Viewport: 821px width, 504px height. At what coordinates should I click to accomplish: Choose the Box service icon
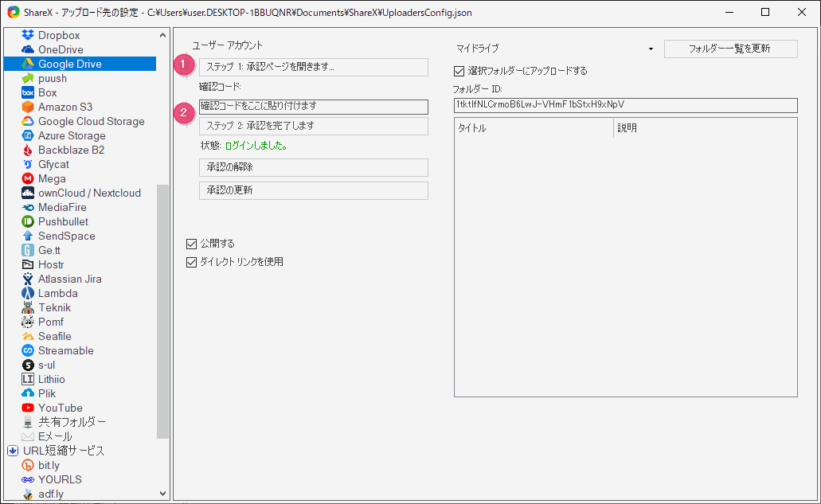coord(28,92)
